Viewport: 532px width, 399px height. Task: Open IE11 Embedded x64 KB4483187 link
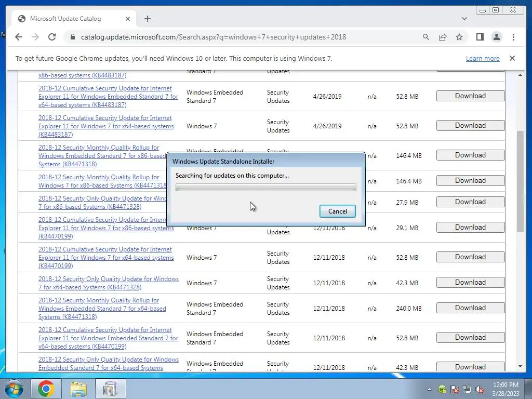tap(108, 96)
